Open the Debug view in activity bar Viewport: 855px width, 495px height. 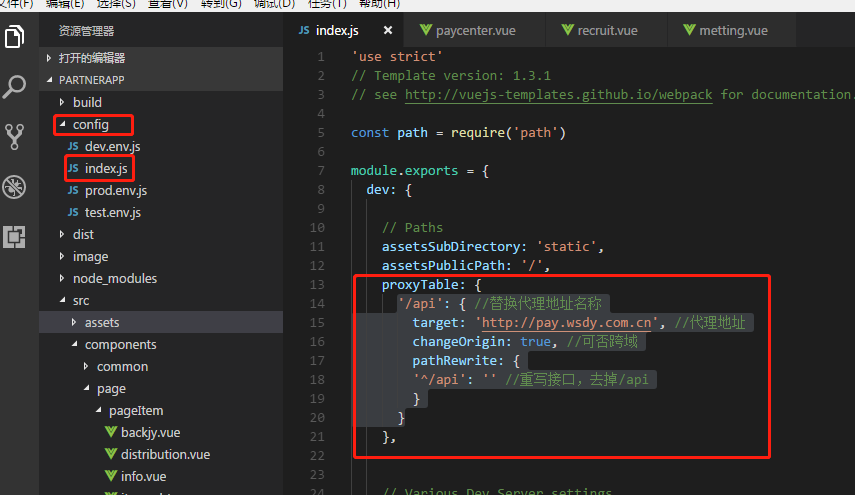coord(14,187)
